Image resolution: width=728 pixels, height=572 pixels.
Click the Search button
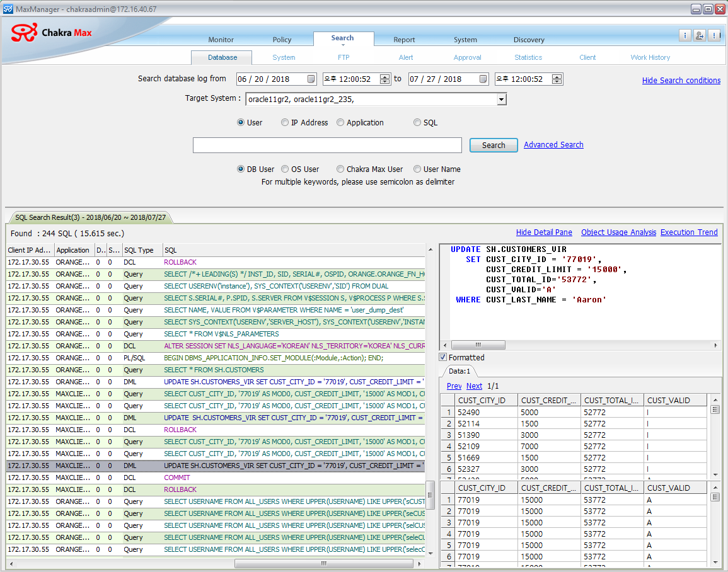coord(494,145)
